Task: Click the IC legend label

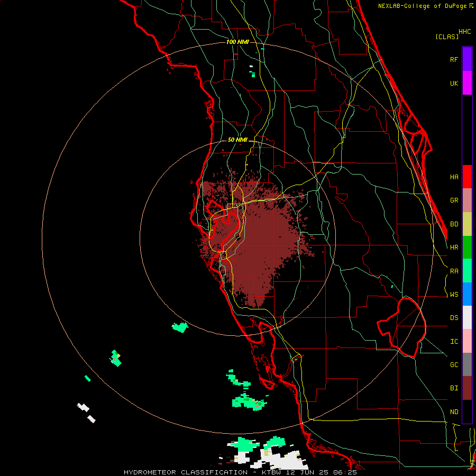Action: [x=454, y=342]
